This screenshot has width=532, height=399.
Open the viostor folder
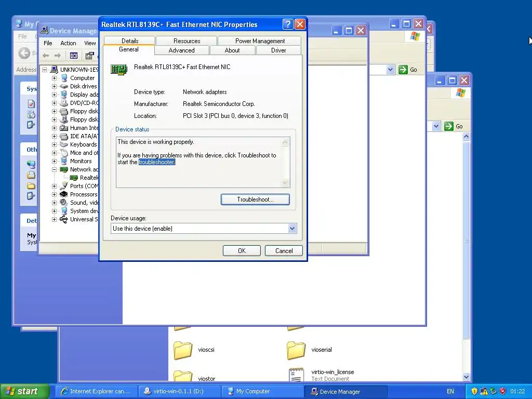(x=194, y=376)
